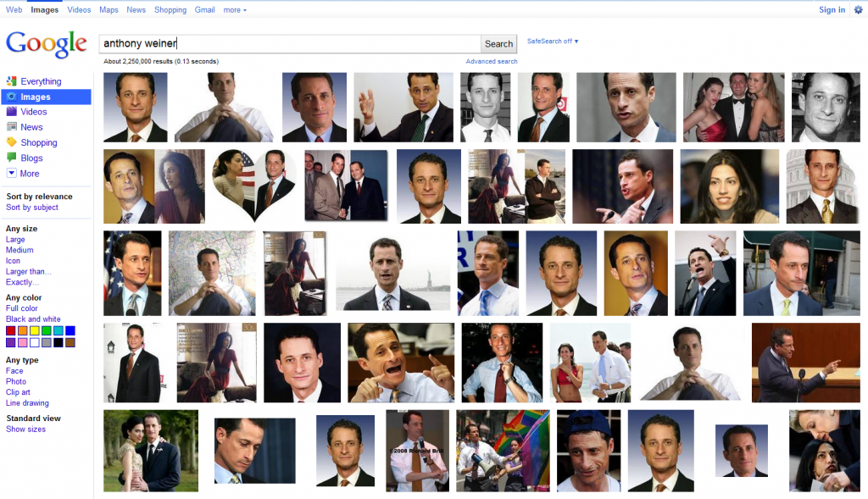This screenshot has height=499, width=868.
Task: Click the settings gear icon at top right
Action: coord(858,10)
